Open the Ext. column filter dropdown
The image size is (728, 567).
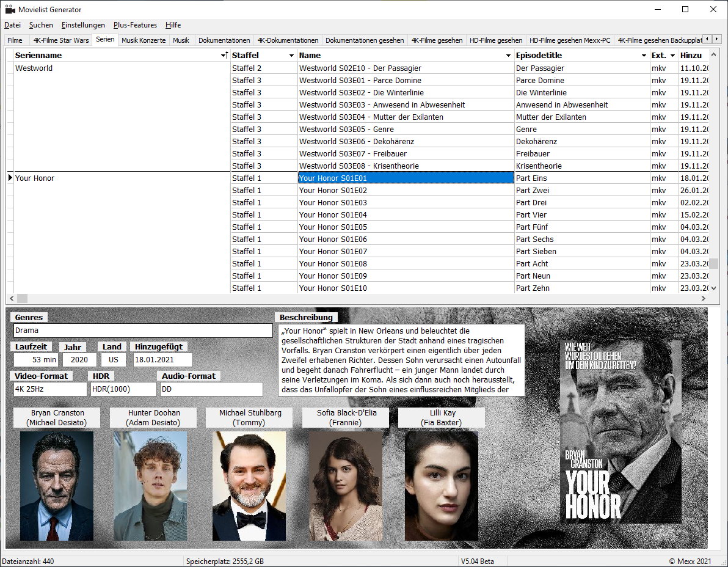click(x=672, y=56)
